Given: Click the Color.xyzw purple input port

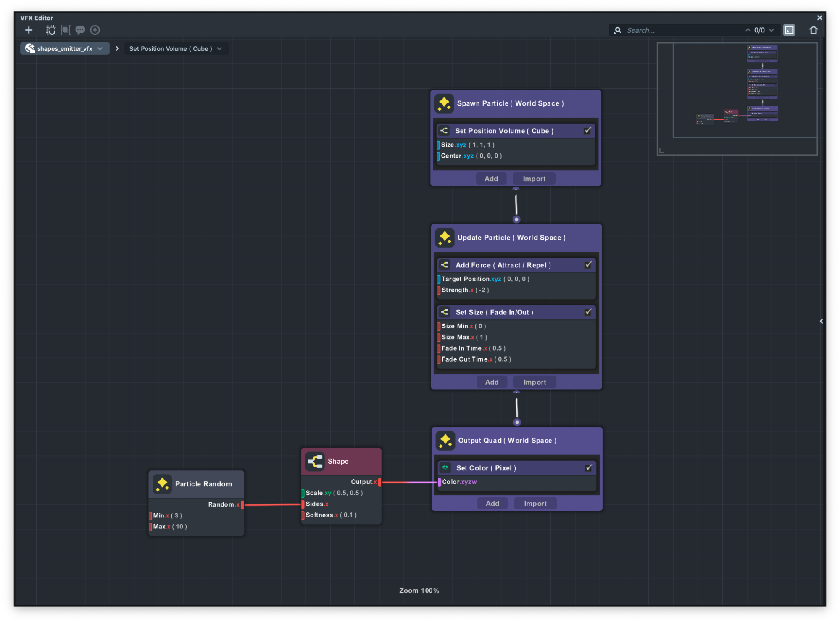Looking at the screenshot, I should pyautogui.click(x=439, y=482).
